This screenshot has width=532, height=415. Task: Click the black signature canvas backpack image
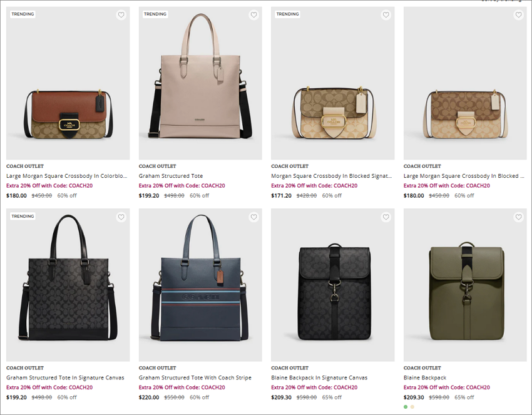coord(332,285)
